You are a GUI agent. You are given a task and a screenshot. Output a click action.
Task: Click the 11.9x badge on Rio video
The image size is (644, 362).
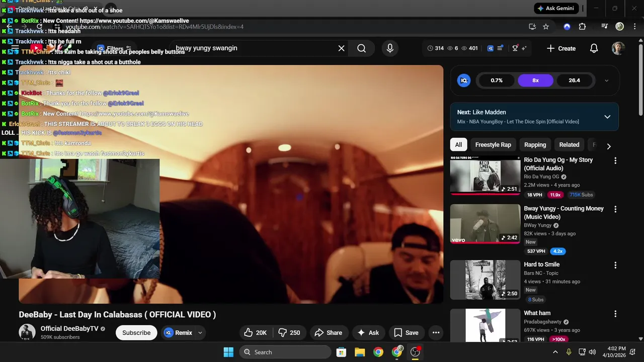pos(555,195)
